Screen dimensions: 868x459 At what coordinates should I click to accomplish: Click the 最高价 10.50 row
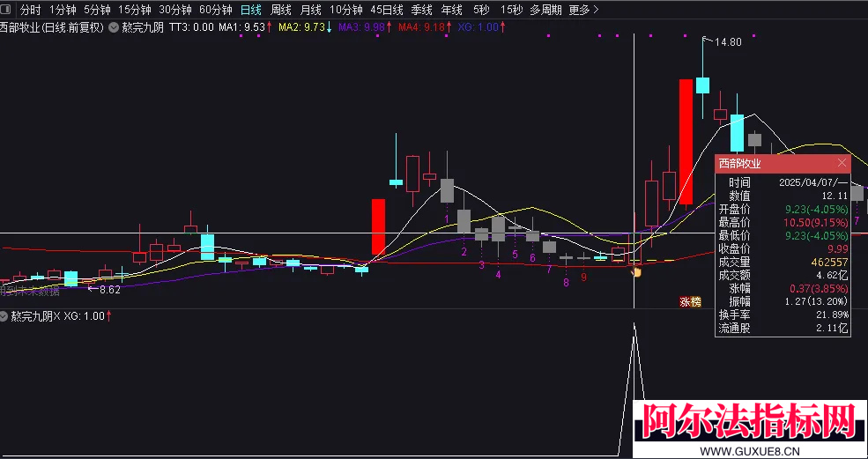coord(783,223)
